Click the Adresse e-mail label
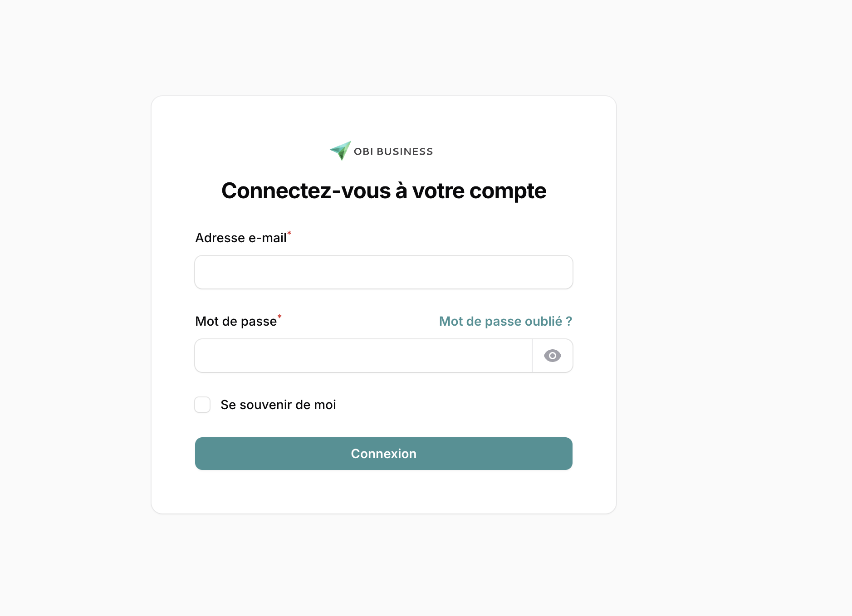The height and width of the screenshot is (616, 852). pos(241,238)
